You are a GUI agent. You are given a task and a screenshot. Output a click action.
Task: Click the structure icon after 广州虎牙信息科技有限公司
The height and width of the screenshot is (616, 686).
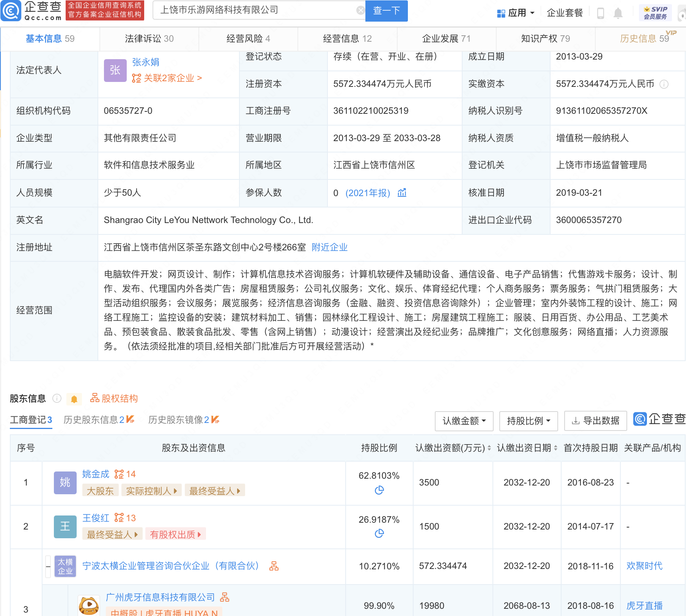pyautogui.click(x=225, y=597)
